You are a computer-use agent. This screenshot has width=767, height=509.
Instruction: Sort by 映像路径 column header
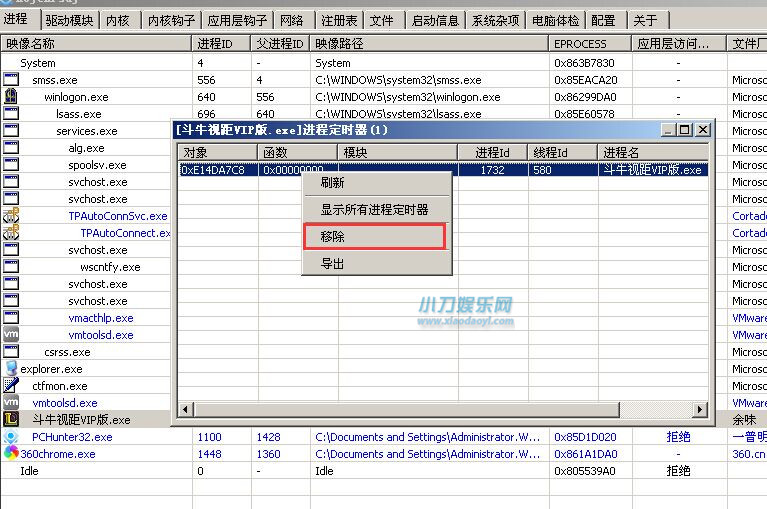pyautogui.click(x=429, y=44)
